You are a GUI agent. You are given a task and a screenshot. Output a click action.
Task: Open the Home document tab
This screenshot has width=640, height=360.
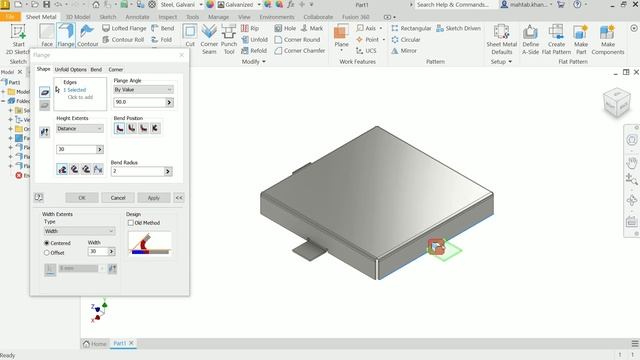[95, 344]
